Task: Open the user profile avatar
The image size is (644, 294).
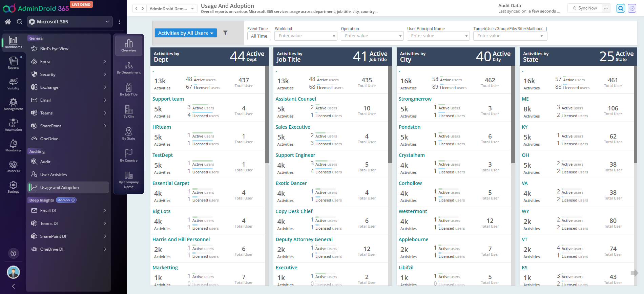Action: [x=13, y=272]
